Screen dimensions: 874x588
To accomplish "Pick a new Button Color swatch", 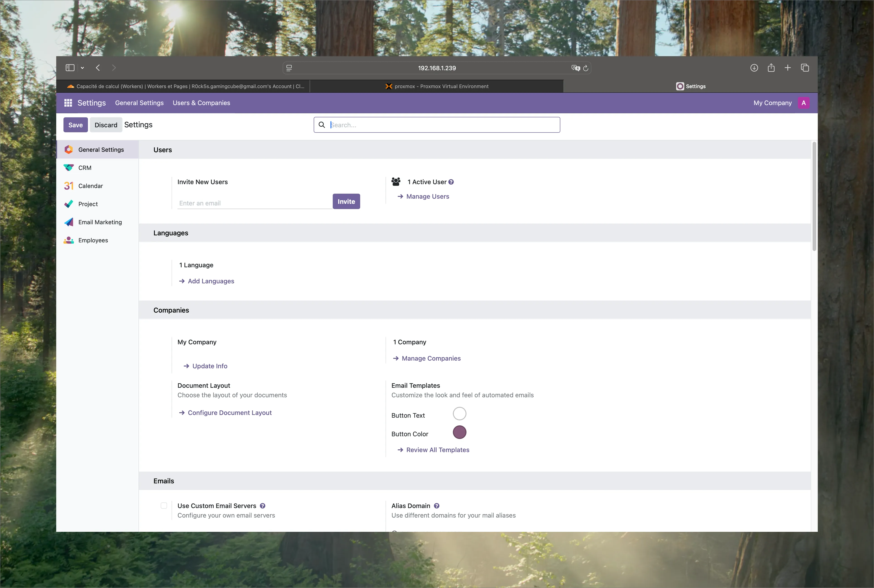I will point(459,432).
